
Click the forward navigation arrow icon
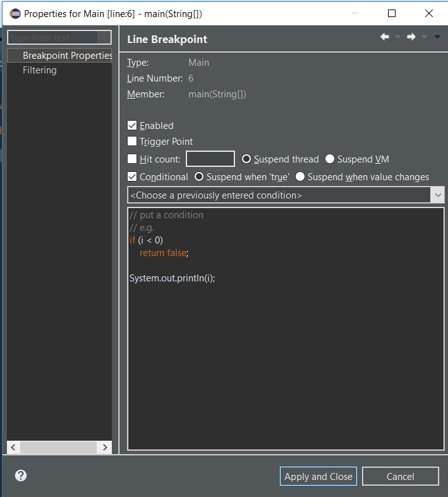(x=411, y=37)
